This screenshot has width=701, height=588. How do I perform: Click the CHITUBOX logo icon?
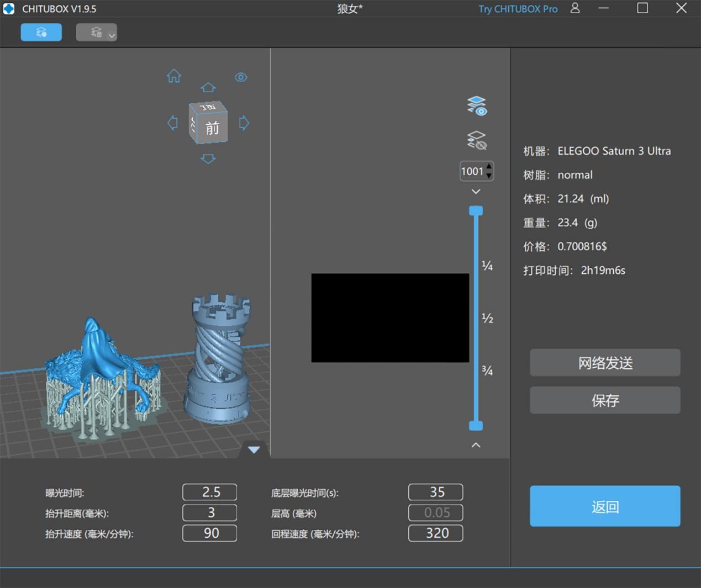point(9,9)
